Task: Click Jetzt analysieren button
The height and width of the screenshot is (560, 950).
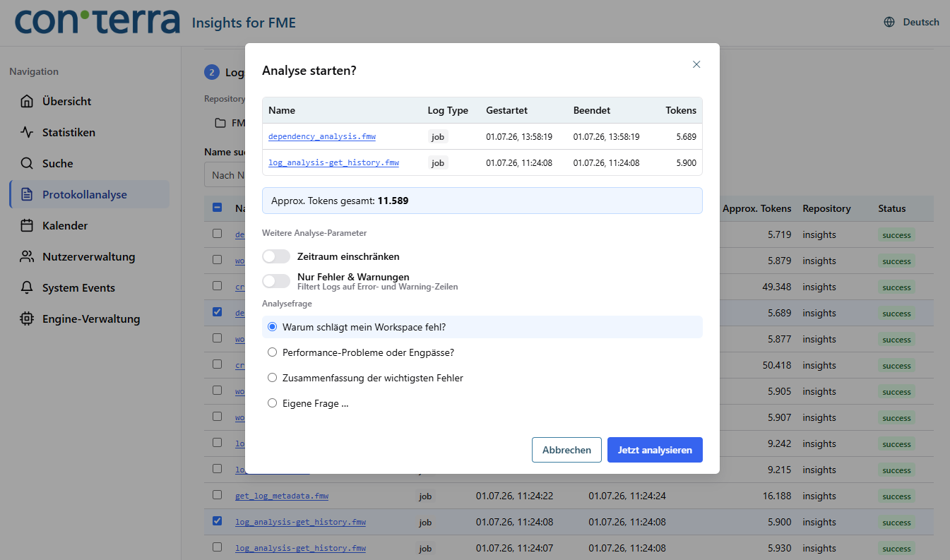Action: tap(655, 450)
